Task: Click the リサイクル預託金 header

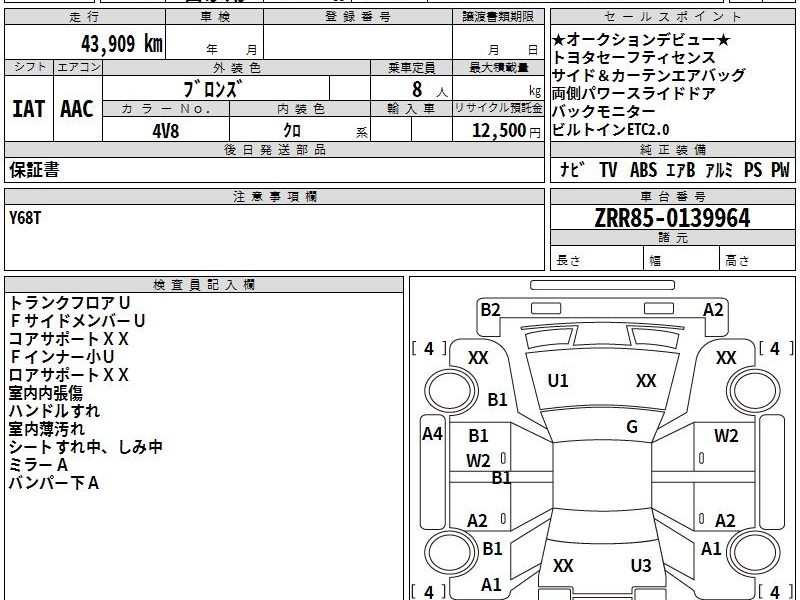Action: pyautogui.click(x=498, y=108)
